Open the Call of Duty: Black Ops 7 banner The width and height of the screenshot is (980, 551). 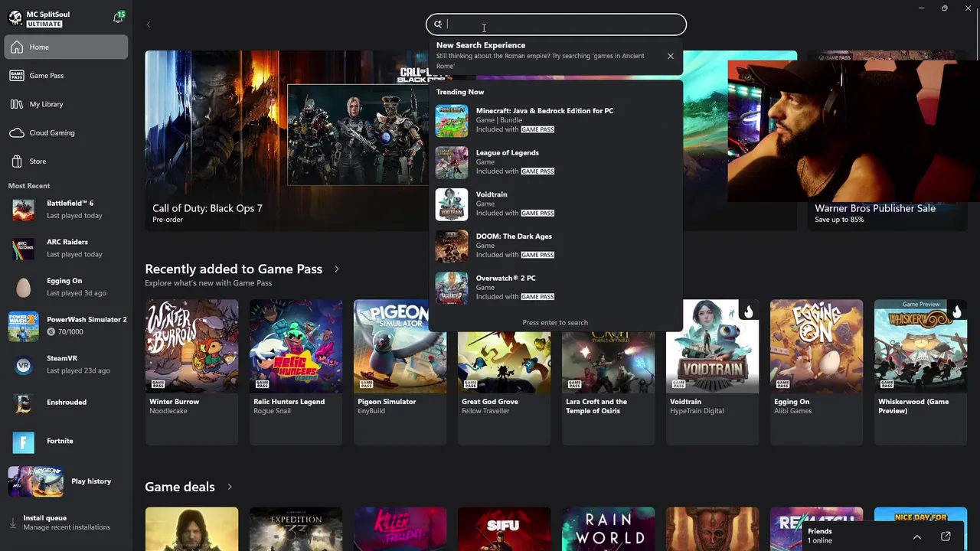point(287,141)
